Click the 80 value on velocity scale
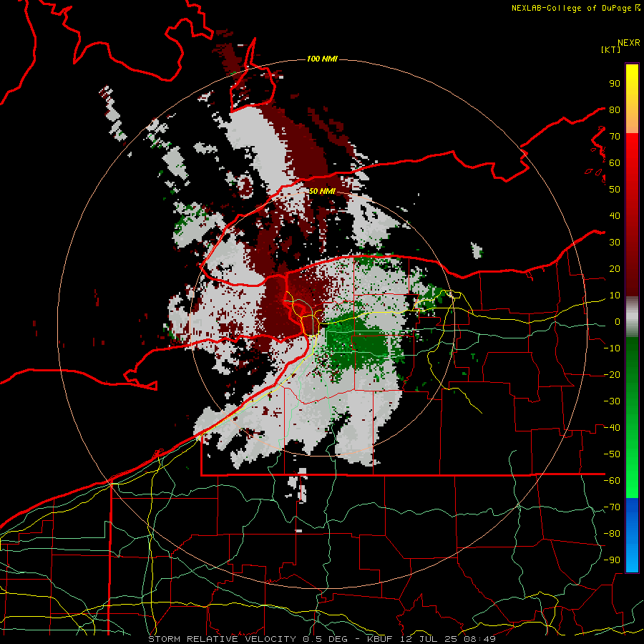This screenshot has width=644, height=644. coord(615,109)
